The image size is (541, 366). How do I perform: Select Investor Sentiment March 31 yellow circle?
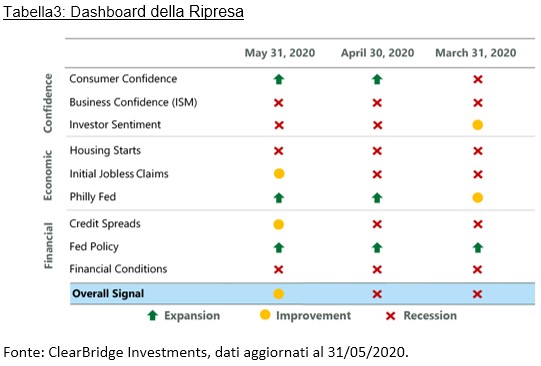478,125
